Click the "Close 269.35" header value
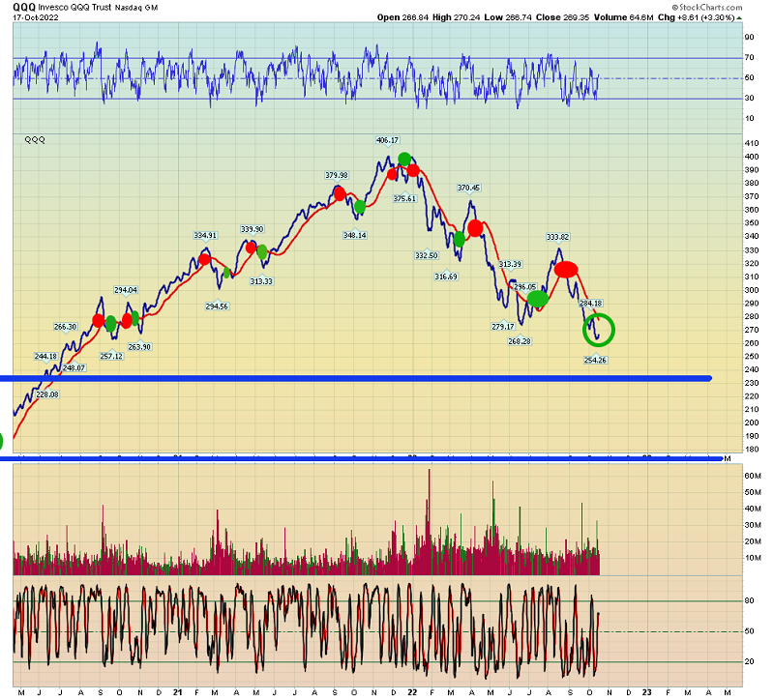 click(562, 17)
